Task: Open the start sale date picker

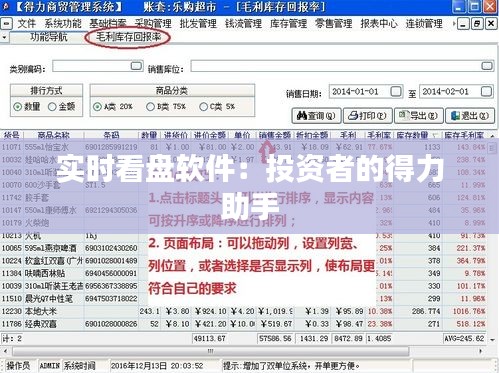Action: (x=396, y=91)
